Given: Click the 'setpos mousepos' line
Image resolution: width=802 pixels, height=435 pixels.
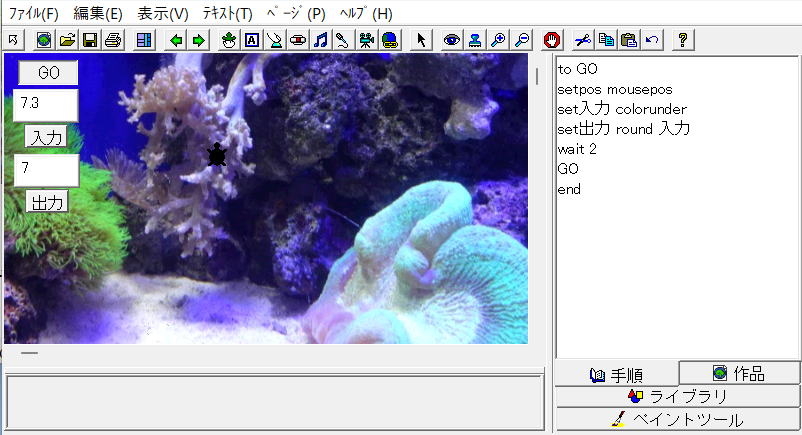Looking at the screenshot, I should [615, 89].
